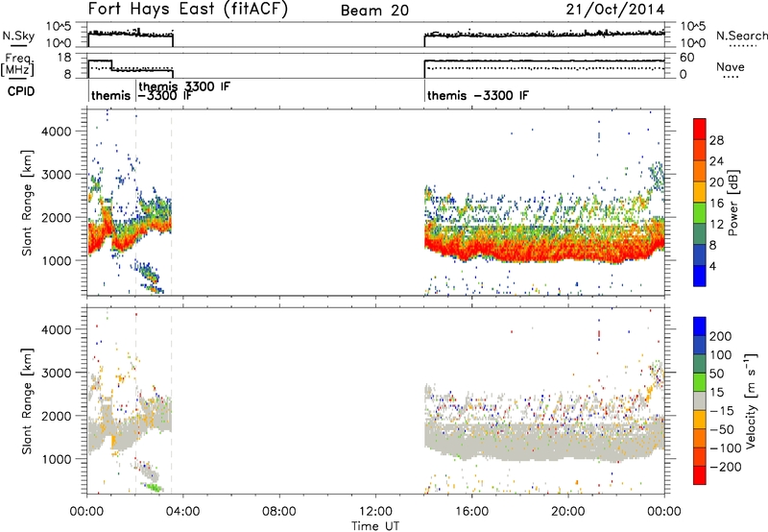Click the date "21/Oct/2014"
This screenshot has width=768, height=532.
pos(615,10)
